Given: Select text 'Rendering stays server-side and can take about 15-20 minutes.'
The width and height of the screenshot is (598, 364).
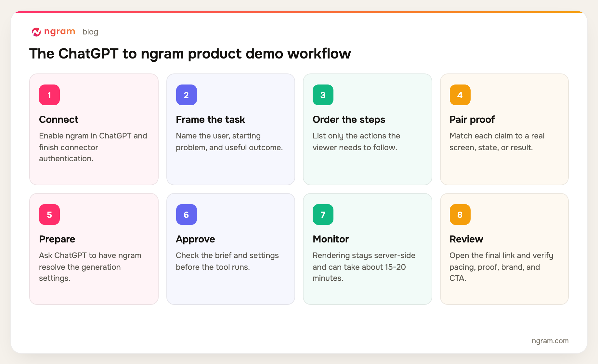Looking at the screenshot, I should tap(364, 267).
